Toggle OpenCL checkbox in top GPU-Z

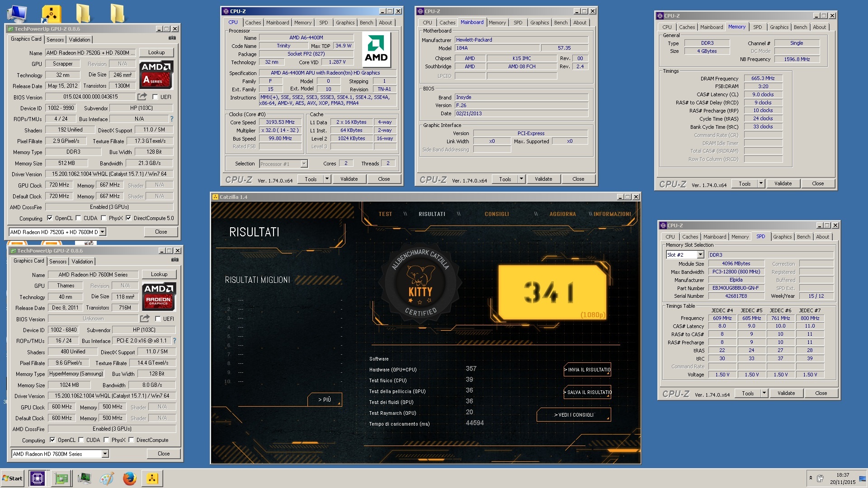[x=50, y=218]
